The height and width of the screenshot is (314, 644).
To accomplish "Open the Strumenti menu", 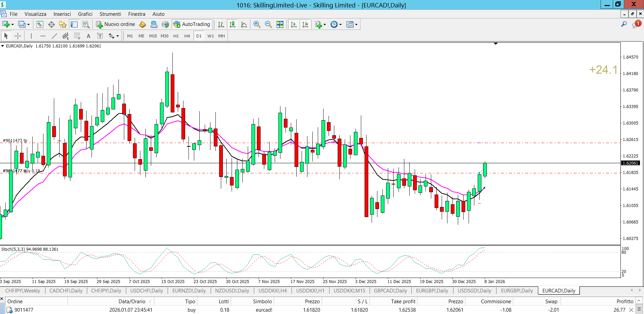I will [x=110, y=14].
